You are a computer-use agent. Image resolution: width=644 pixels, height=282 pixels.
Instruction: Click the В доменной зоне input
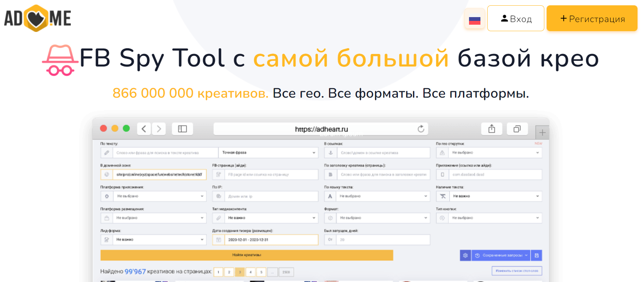[159, 174]
